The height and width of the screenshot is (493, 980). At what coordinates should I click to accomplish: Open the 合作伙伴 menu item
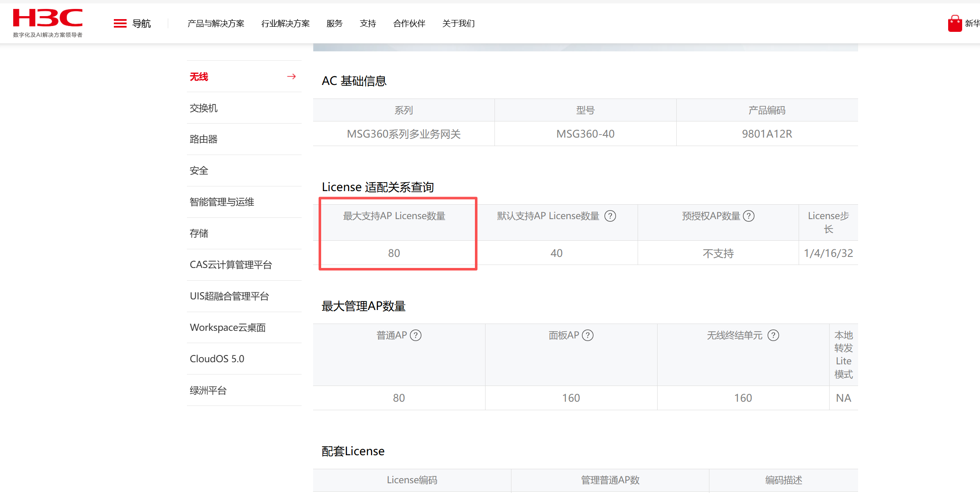click(409, 24)
